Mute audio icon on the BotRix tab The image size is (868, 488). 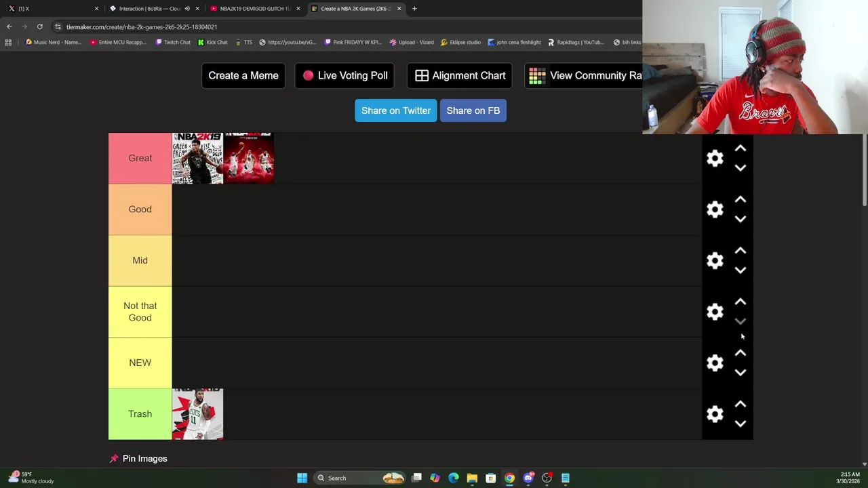click(187, 9)
